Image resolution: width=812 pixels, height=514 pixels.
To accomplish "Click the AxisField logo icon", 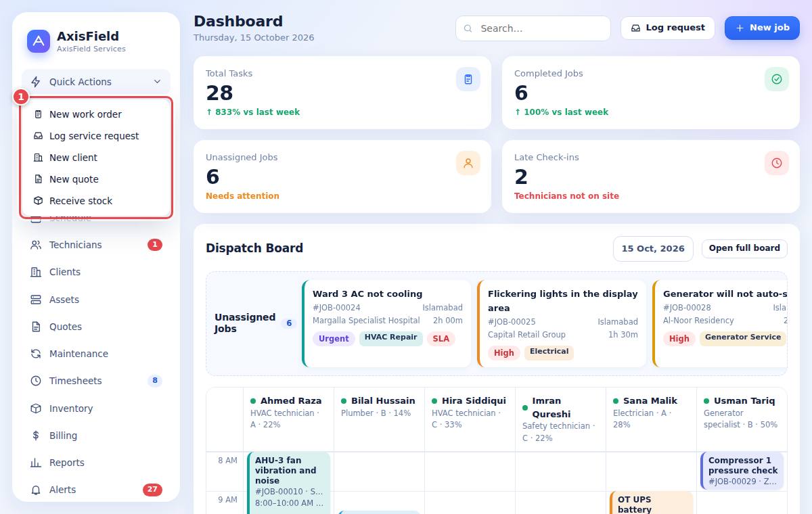I will (x=39, y=41).
